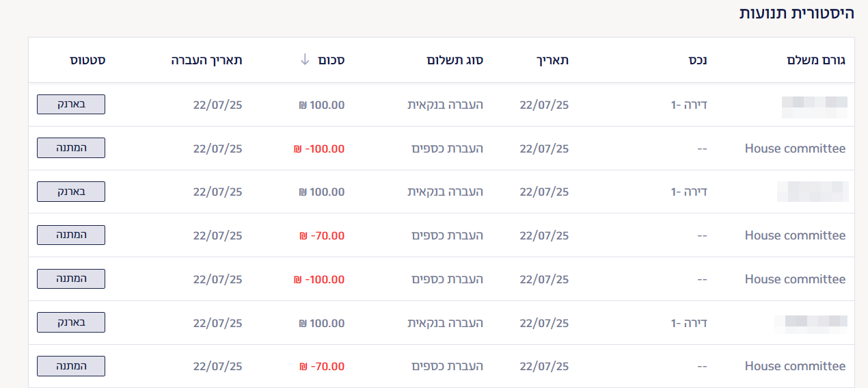Click the sort arrow beside the סכום column
This screenshot has width=868, height=388.
click(305, 60)
